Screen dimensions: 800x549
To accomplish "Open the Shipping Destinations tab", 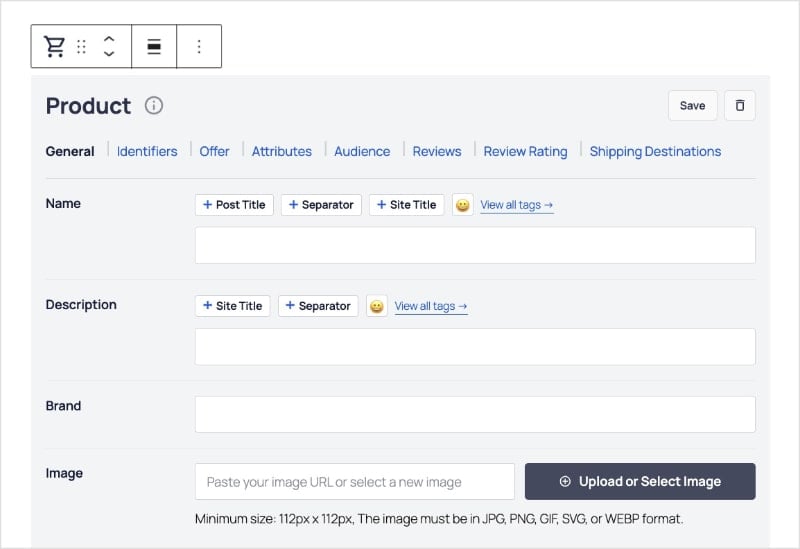I will tap(655, 152).
